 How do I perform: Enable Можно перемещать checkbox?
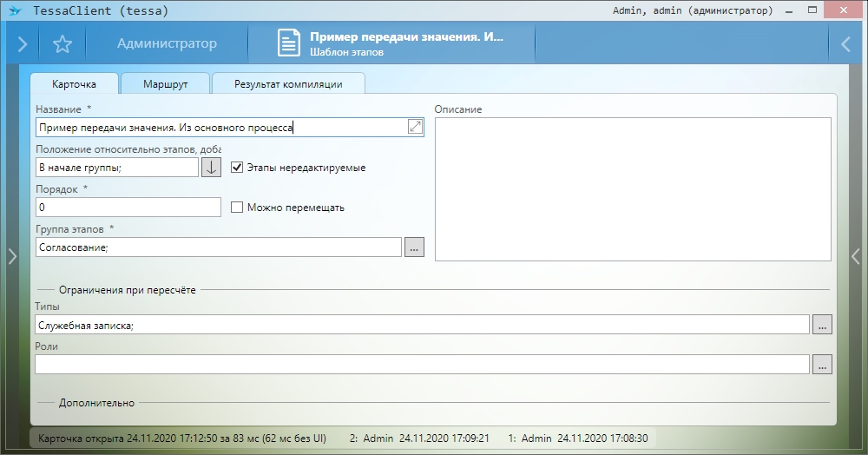point(237,208)
